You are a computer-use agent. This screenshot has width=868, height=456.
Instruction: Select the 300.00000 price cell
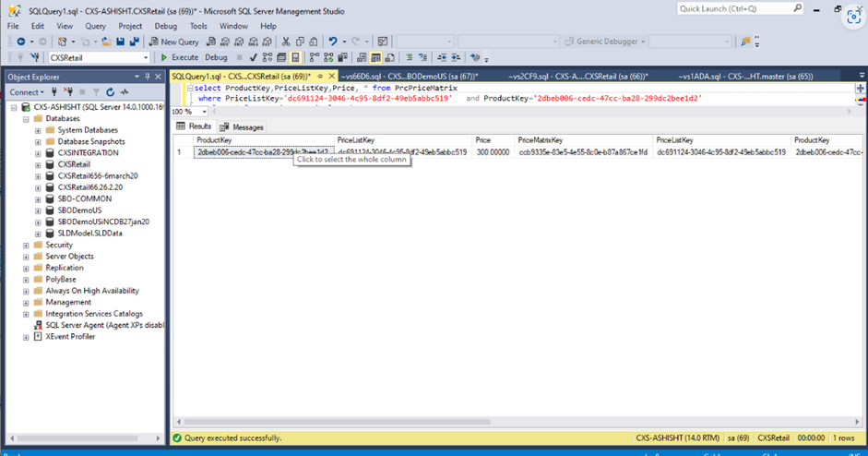[x=493, y=152]
